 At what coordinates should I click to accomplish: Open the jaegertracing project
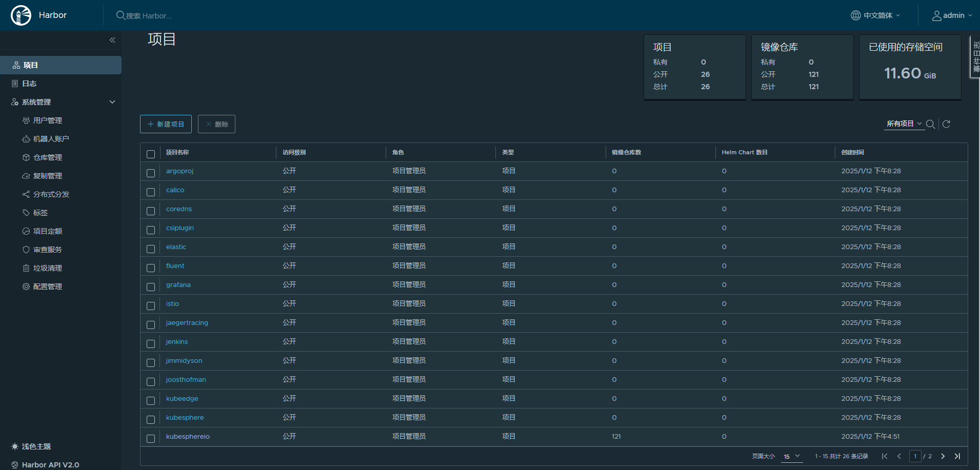pyautogui.click(x=187, y=323)
